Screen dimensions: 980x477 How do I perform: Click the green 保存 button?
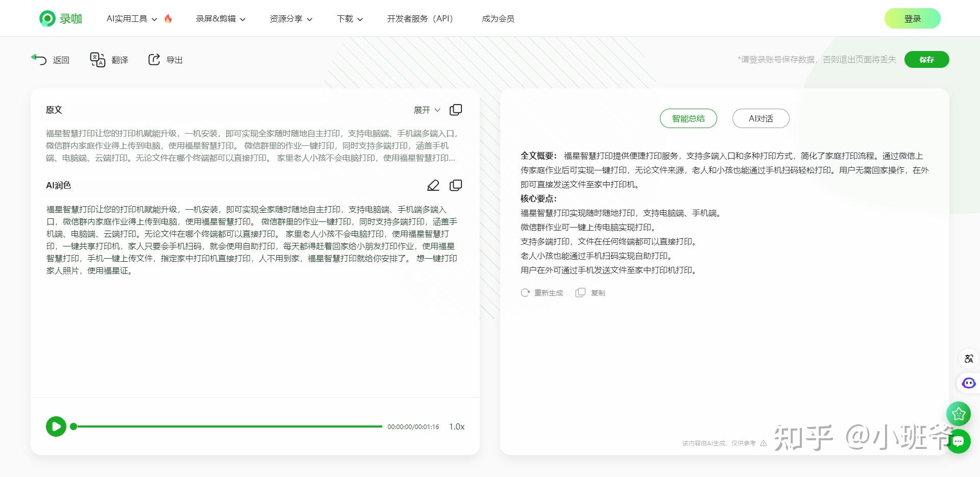pos(926,60)
